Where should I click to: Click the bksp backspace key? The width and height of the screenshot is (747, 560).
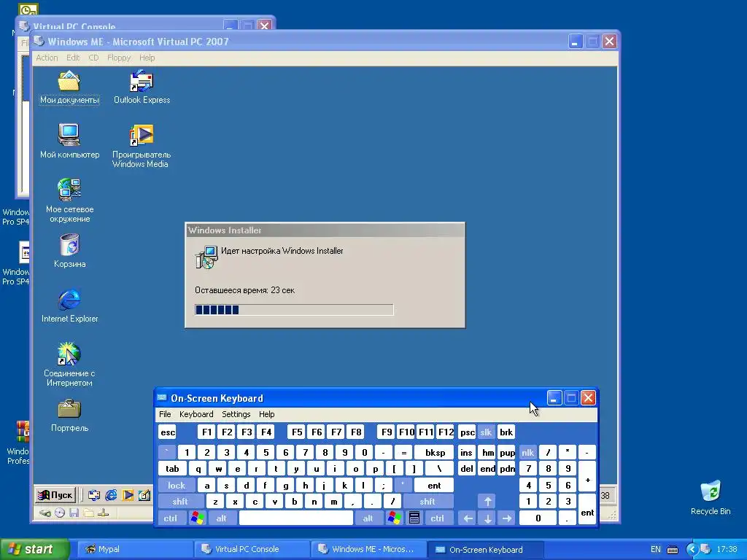[x=435, y=452]
